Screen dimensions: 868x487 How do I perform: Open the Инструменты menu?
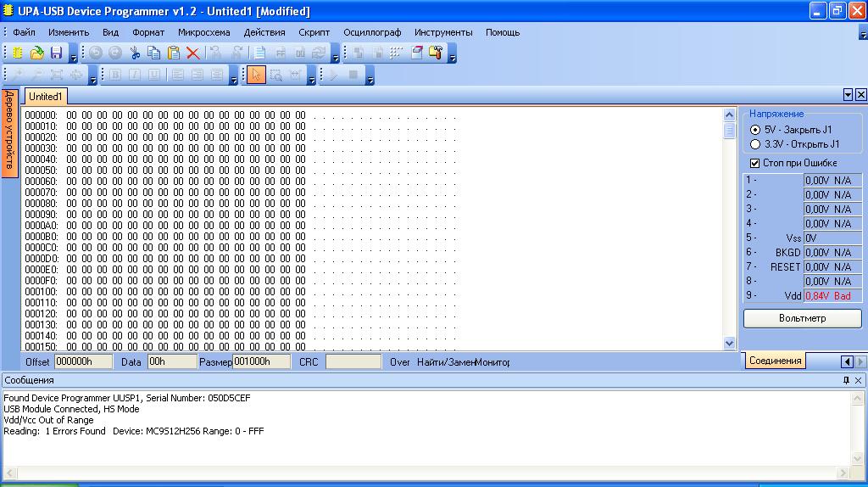point(443,32)
